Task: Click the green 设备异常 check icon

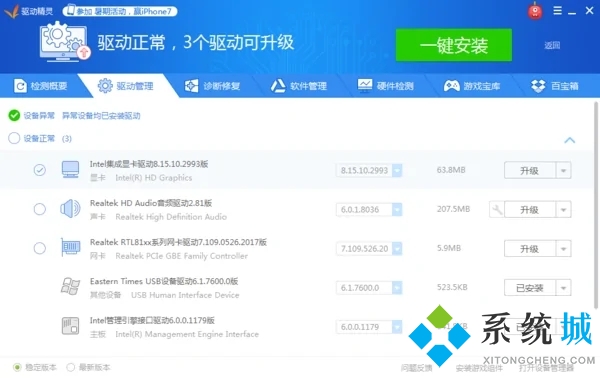Action: click(x=14, y=116)
